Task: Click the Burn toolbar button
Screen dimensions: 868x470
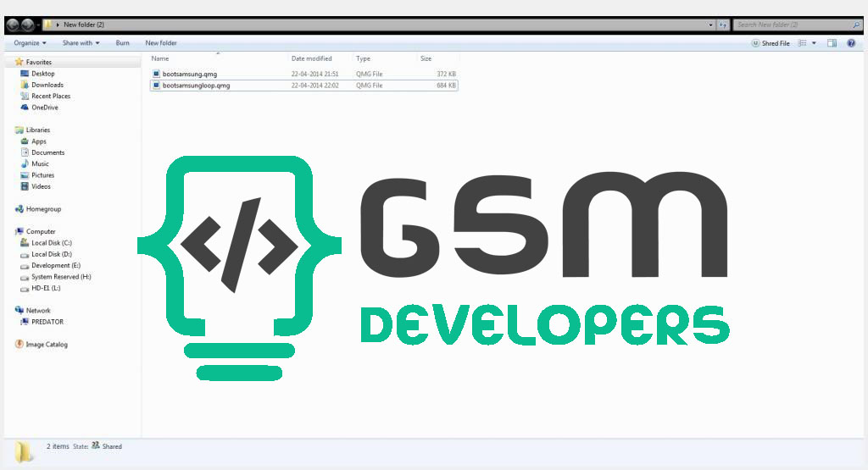Action: click(x=122, y=42)
